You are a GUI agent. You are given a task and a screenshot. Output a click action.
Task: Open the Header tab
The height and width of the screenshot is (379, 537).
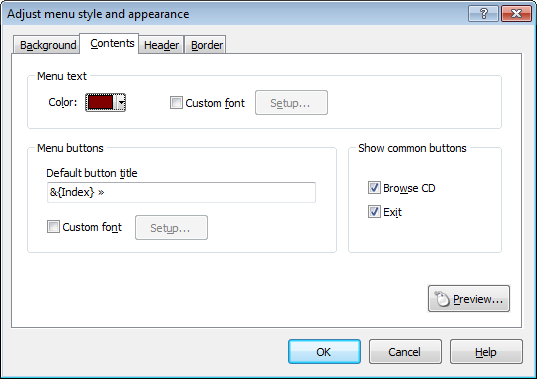[x=161, y=45]
